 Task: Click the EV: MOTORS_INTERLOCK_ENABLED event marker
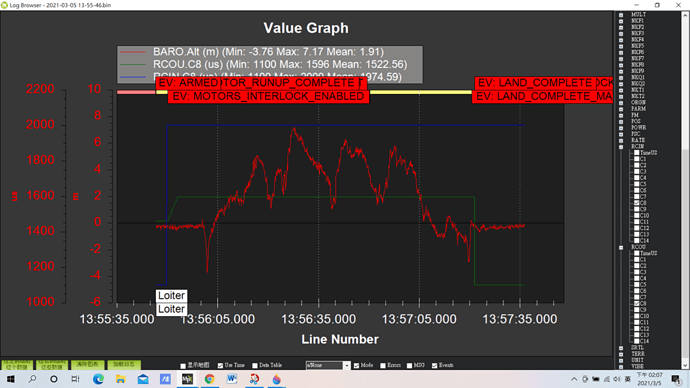pyautogui.click(x=268, y=96)
